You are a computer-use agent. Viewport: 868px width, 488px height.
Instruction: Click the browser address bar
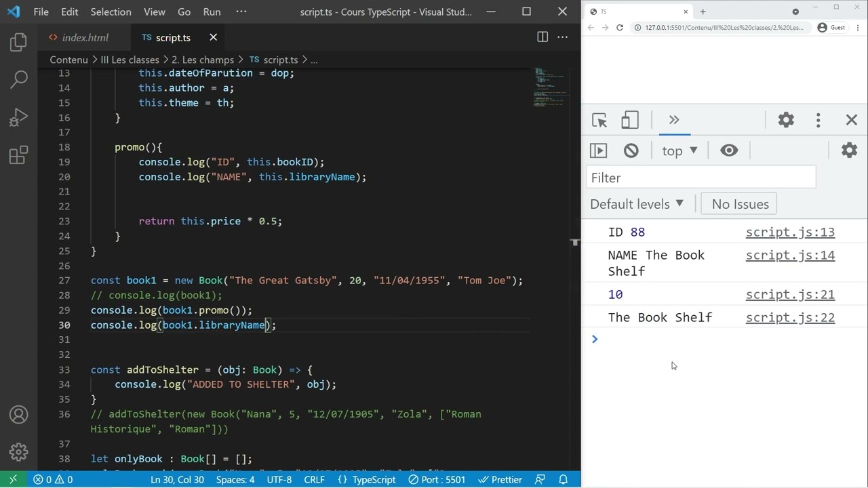(x=722, y=28)
